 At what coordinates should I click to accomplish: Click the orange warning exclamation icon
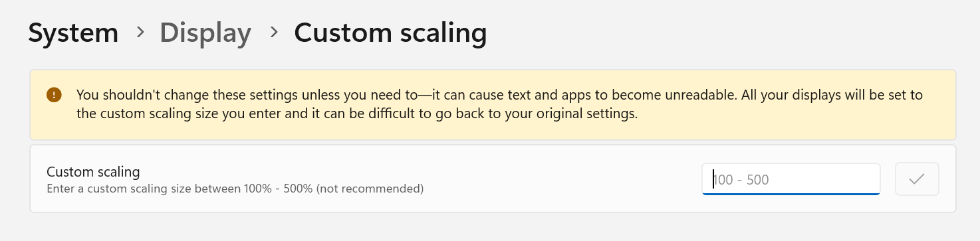54,95
